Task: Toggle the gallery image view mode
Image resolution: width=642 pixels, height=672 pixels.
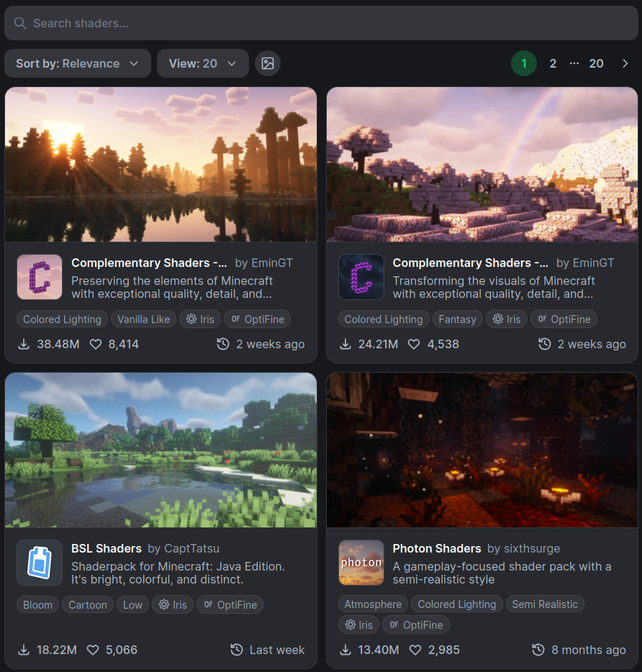Action: click(x=266, y=63)
